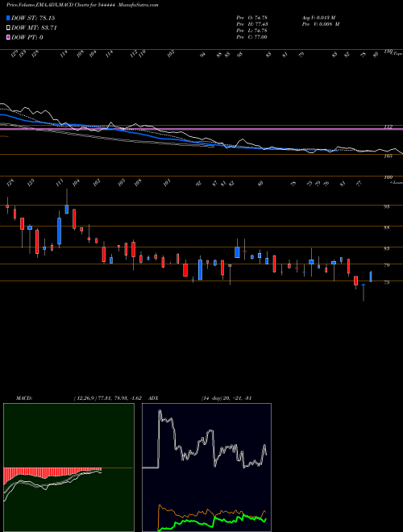
Task: Click the 83 price axis label
Action: click(387, 249)
